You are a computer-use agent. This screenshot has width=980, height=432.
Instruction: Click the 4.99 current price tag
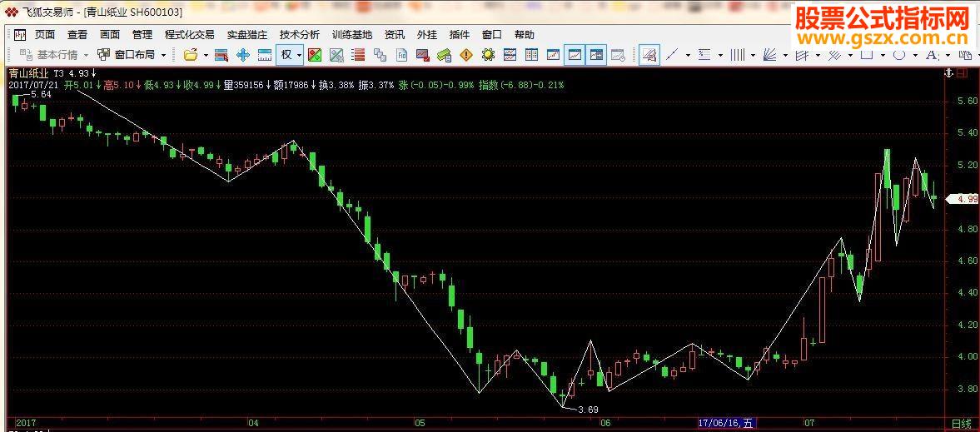coord(962,199)
